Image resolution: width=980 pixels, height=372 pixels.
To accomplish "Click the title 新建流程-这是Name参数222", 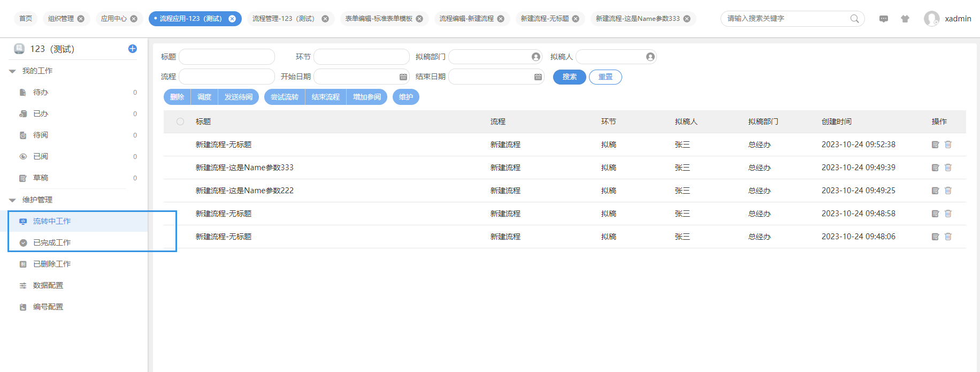I will pyautogui.click(x=244, y=191).
